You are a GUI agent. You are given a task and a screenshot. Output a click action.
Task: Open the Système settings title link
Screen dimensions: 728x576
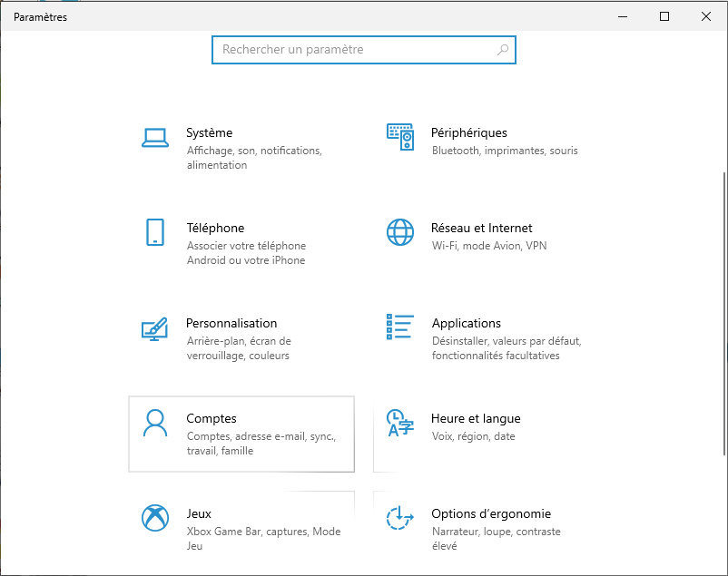pyautogui.click(x=209, y=133)
